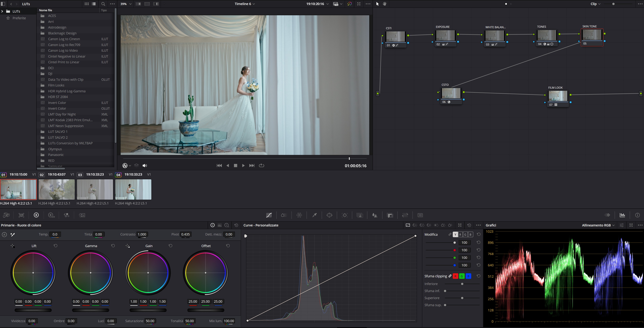Expand the LUTs tree folder
Screen dimensions: 644x328
(x=2, y=11)
